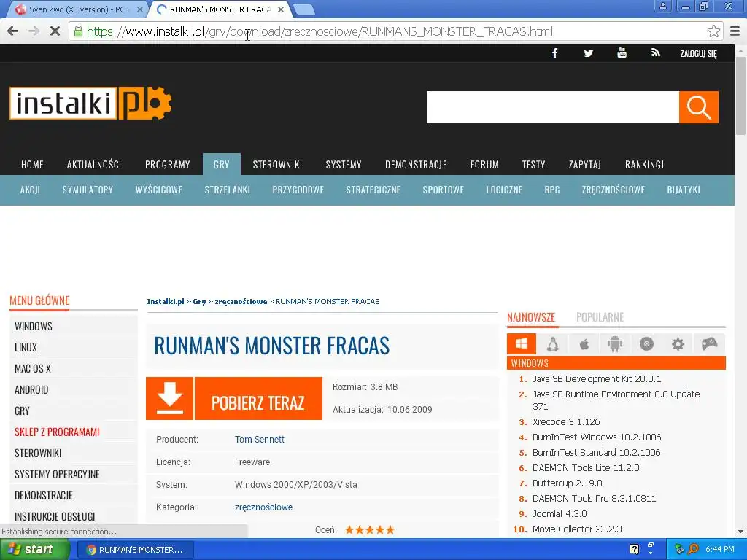
Task: Select the LOGICZNE games subcategory
Action: 504,190
